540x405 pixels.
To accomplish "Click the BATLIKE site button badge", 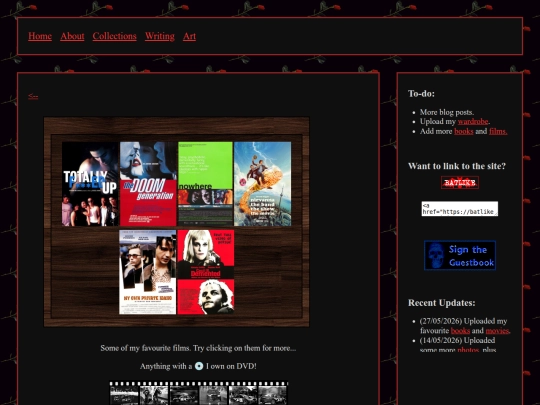I will (x=460, y=183).
